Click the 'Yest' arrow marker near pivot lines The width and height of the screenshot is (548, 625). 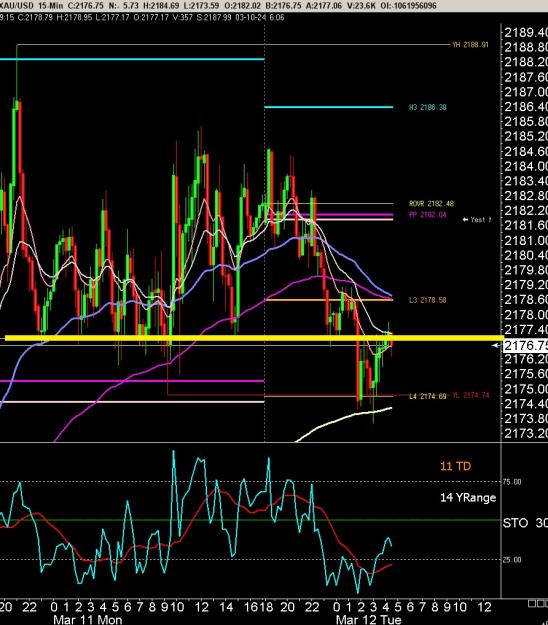point(477,220)
